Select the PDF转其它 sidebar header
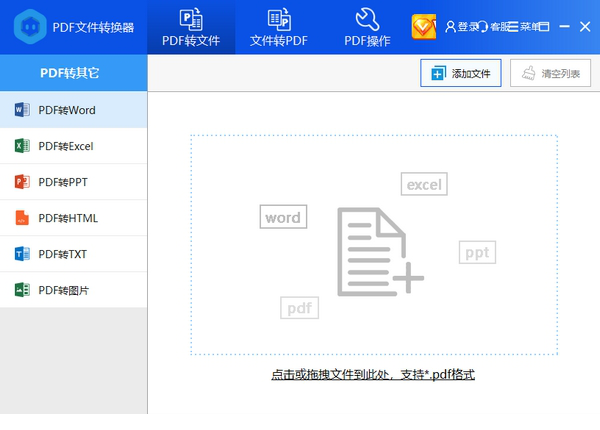This screenshot has width=600, height=430. (73, 73)
